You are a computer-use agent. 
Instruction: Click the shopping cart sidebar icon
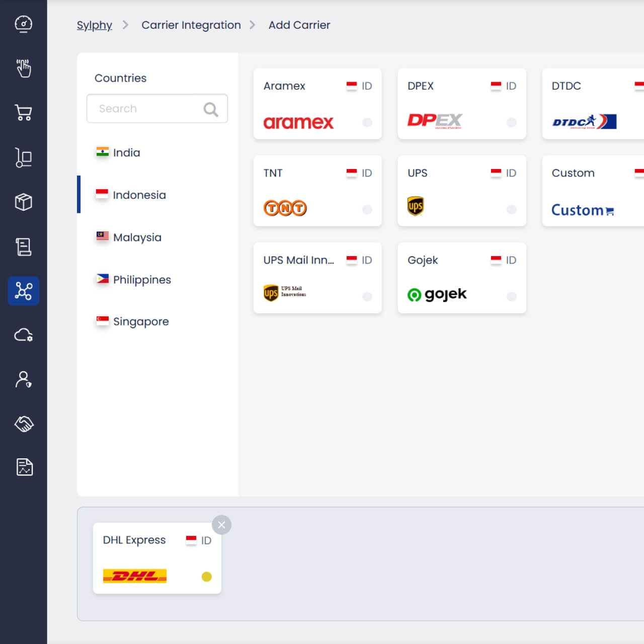pyautogui.click(x=24, y=113)
